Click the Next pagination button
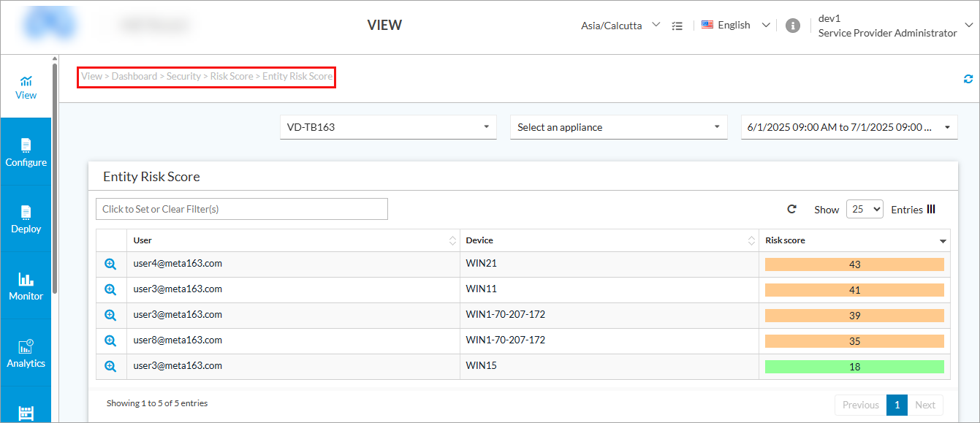This screenshot has width=980, height=423. coord(925,405)
